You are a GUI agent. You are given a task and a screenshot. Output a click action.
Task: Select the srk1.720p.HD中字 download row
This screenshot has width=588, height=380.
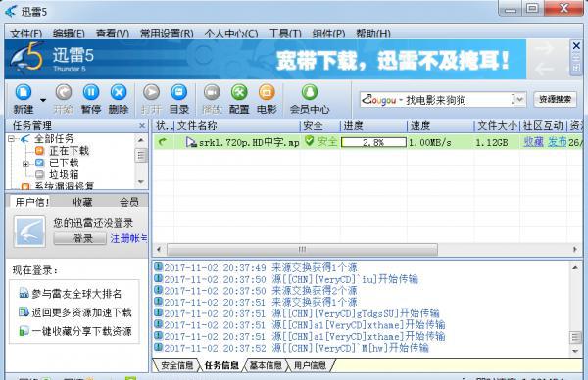[367, 142]
